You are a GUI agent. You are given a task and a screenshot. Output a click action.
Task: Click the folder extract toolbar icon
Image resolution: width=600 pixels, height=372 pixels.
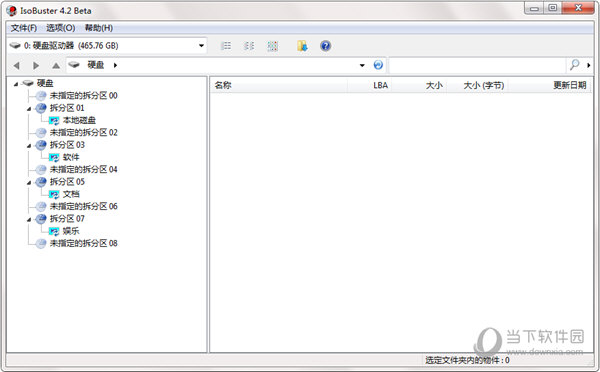[302, 46]
